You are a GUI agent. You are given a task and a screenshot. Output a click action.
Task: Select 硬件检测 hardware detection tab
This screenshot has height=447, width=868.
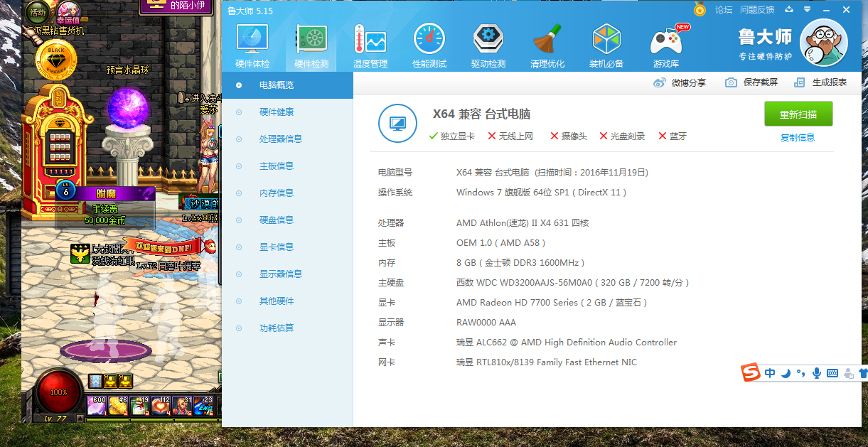(311, 46)
